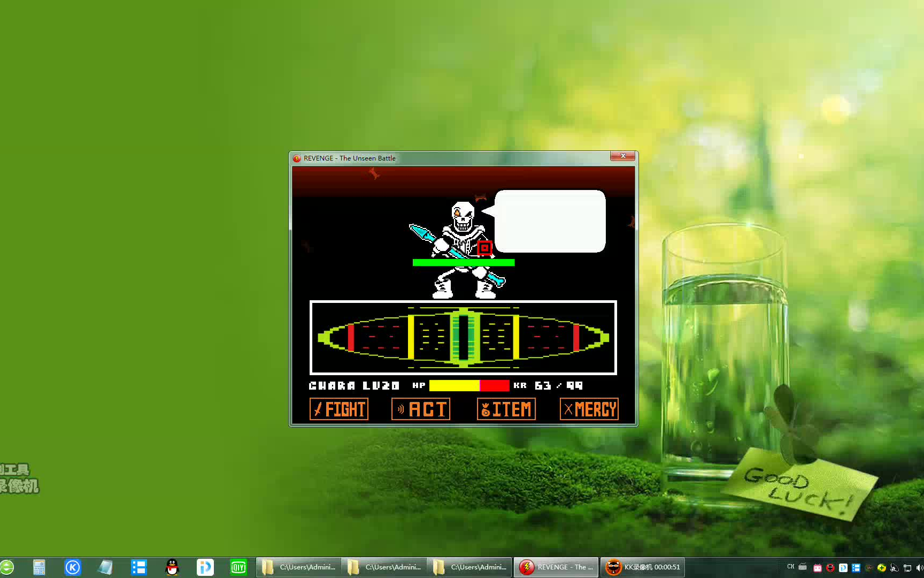This screenshot has height=578, width=924.
Task: Launch iQIYI from the taskbar
Action: [x=238, y=567]
